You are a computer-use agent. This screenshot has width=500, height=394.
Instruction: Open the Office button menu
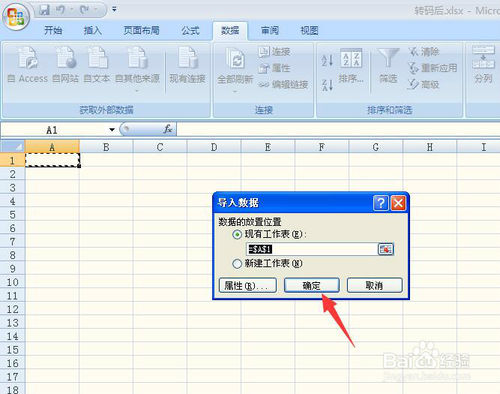coord(15,16)
